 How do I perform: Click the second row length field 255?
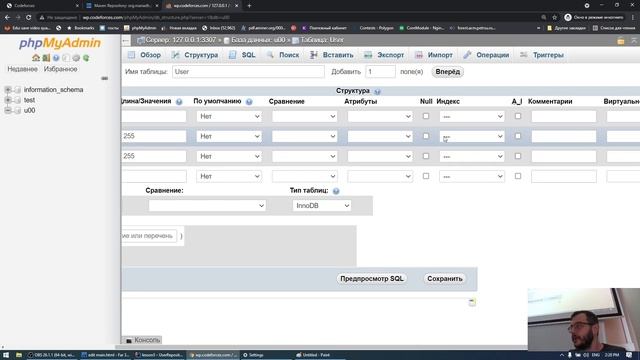154,136
